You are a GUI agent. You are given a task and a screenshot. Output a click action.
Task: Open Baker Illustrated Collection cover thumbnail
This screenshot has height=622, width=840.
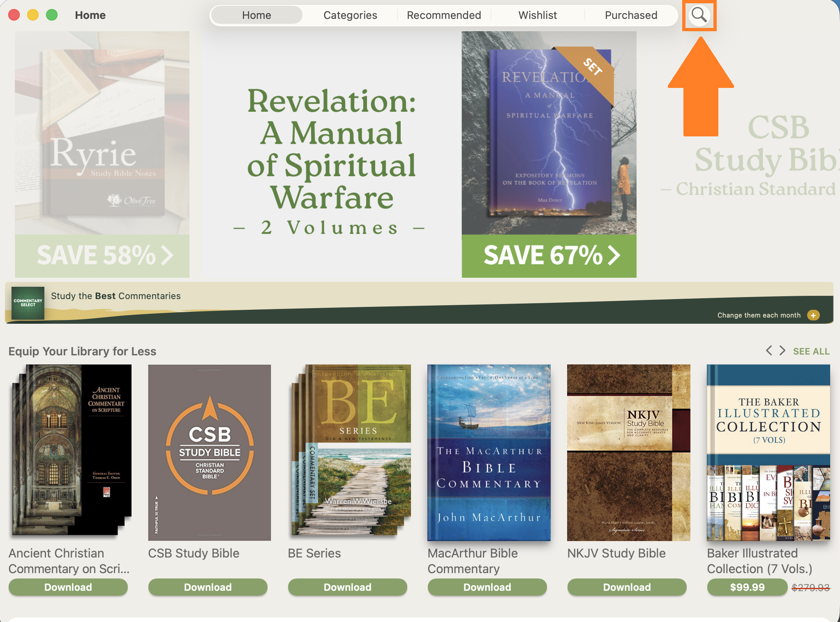coord(768,452)
